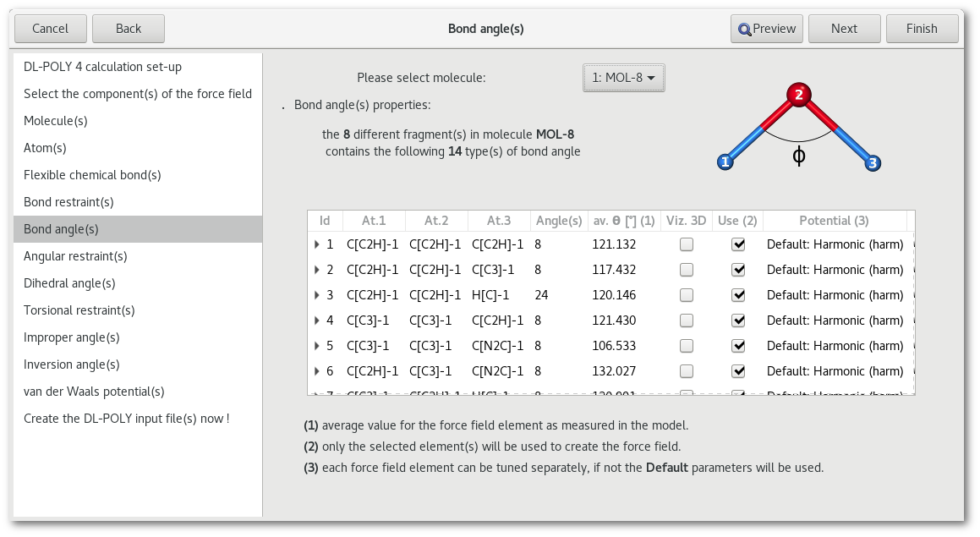Click atom 1 in the angle diagram

click(x=725, y=162)
